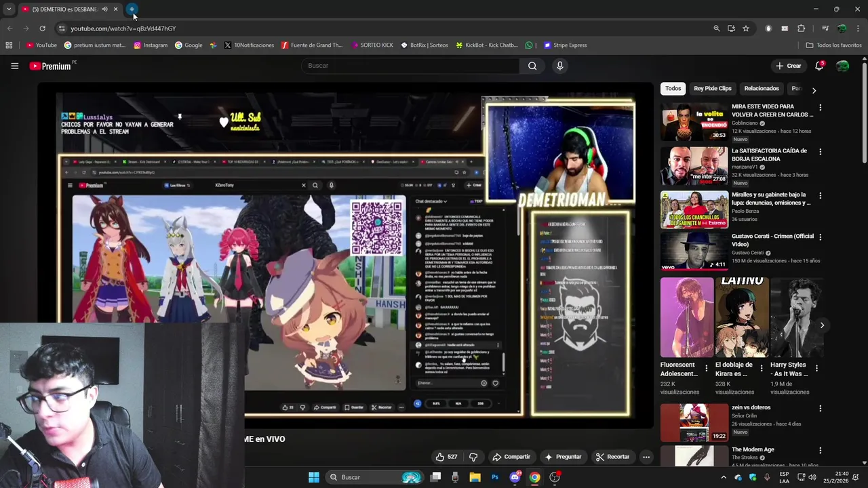Open options for 'The Modern Age' video
This screenshot has width=868, height=488.
820,451
